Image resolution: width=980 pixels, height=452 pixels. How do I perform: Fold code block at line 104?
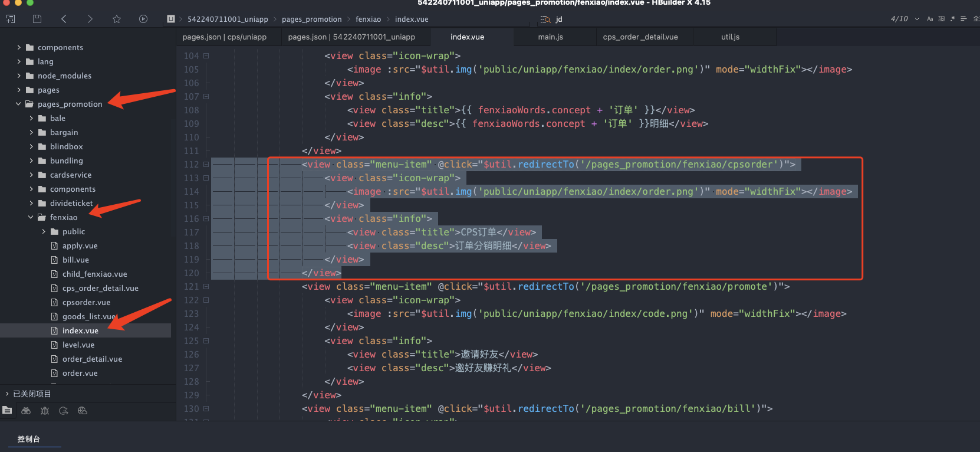click(206, 55)
